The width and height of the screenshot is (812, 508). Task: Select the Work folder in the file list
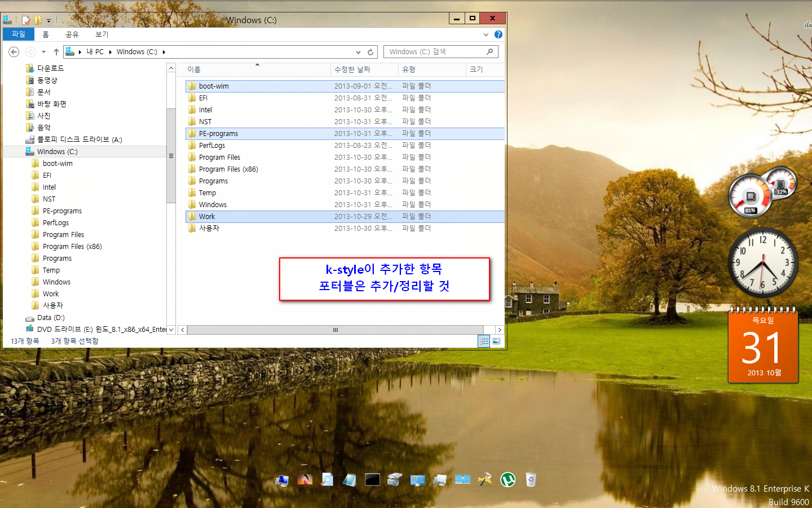coord(345,217)
